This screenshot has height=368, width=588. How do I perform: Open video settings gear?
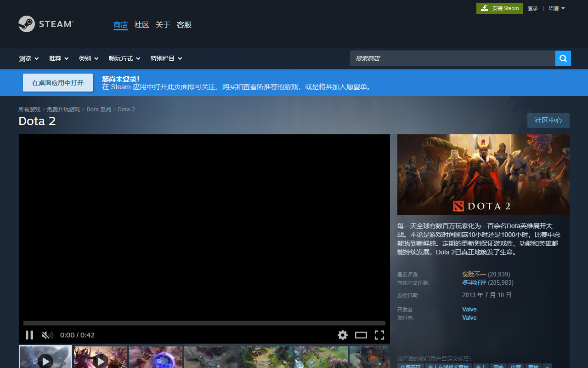pos(343,335)
